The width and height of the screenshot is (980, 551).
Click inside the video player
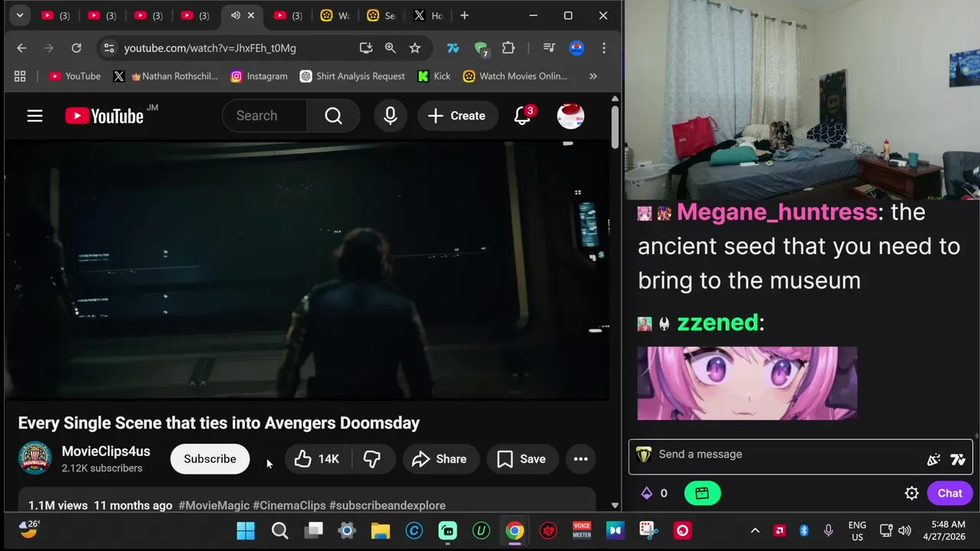coord(307,270)
